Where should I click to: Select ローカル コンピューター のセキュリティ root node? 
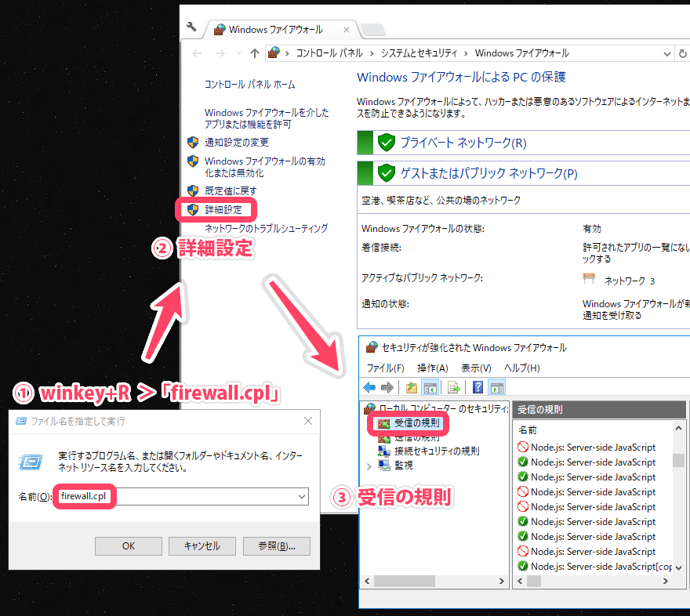[x=443, y=409]
